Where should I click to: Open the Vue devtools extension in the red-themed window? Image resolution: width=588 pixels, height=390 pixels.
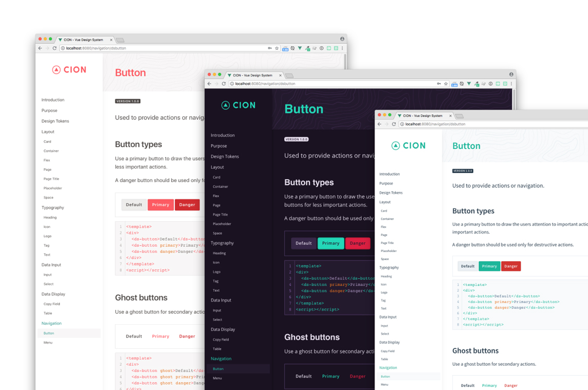tap(300, 48)
